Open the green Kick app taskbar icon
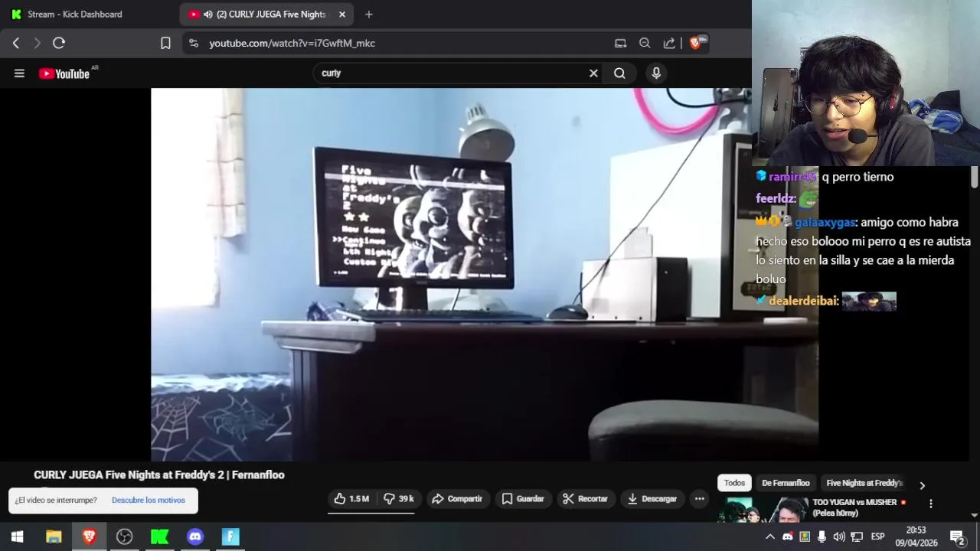This screenshot has height=551, width=980. click(159, 536)
